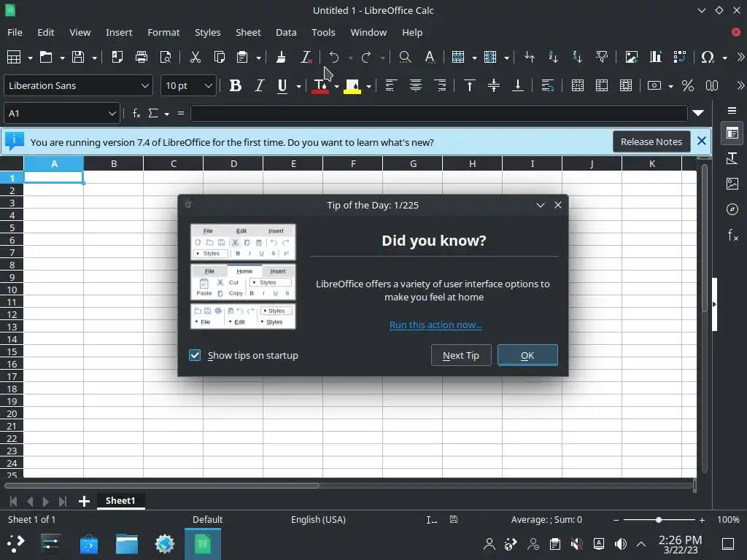This screenshot has height=560, width=747.
Task: Select the Sheet1 tab
Action: (120, 500)
